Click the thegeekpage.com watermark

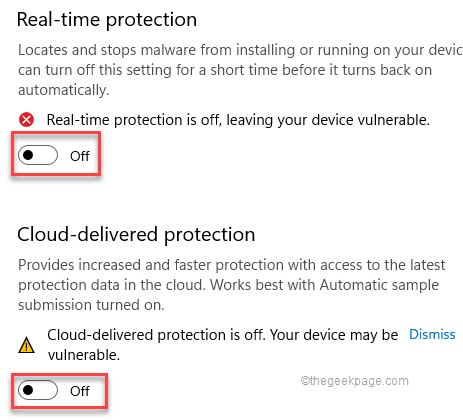(x=355, y=381)
